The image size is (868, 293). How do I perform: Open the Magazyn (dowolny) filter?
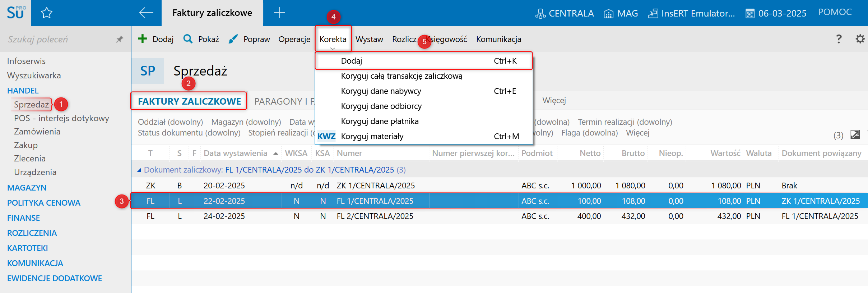246,122
